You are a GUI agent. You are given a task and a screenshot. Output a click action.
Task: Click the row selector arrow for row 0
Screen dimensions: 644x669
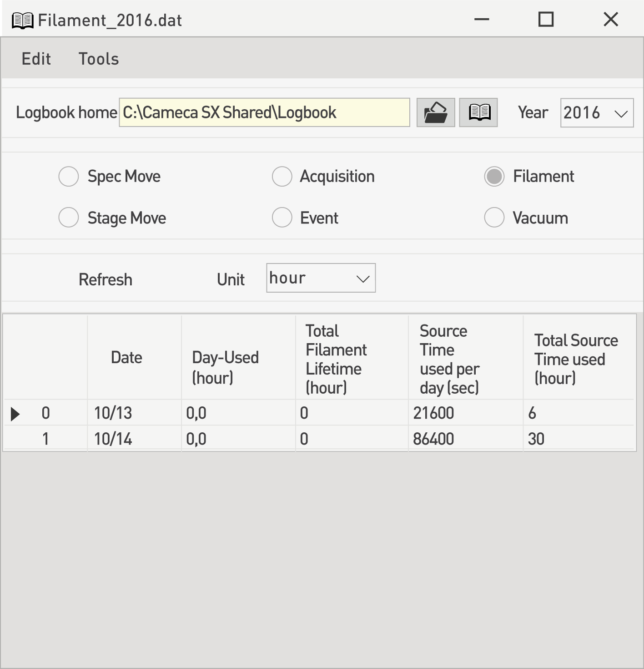click(15, 414)
